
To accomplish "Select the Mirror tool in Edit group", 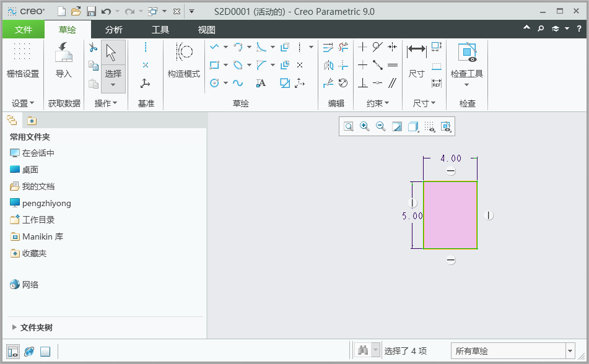I will click(x=328, y=66).
